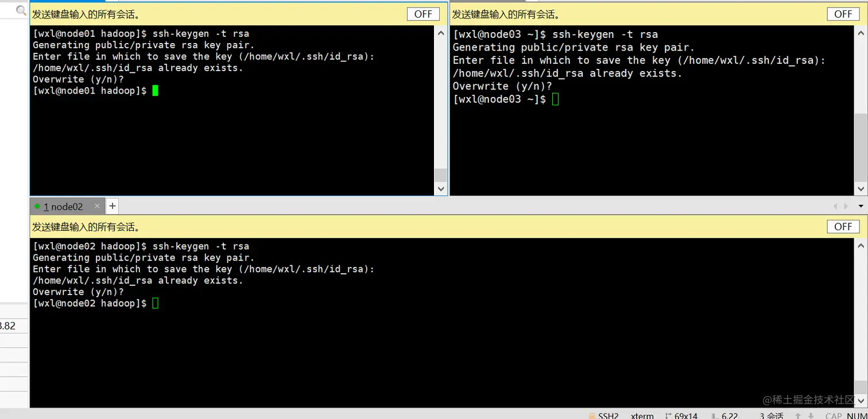
Task: Click scrollbar thumb in node02 terminal
Action: point(861,387)
